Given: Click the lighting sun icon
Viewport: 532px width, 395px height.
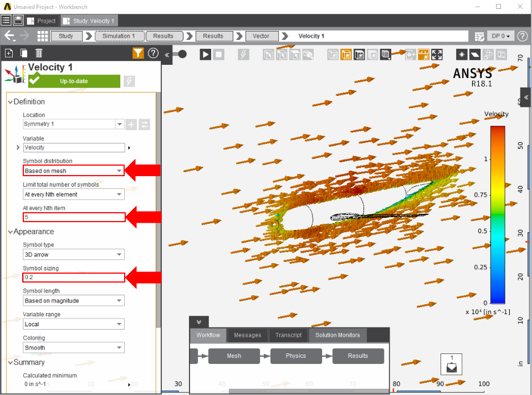Looking at the screenshot, I should (462, 54).
